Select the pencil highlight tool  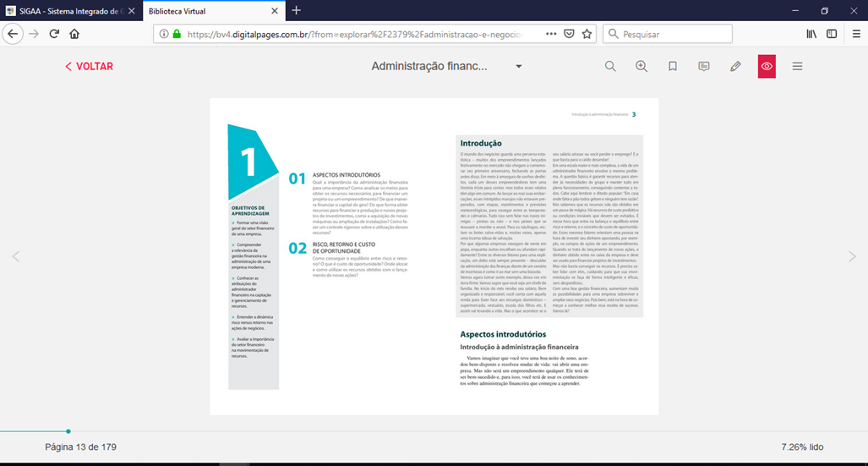[735, 66]
